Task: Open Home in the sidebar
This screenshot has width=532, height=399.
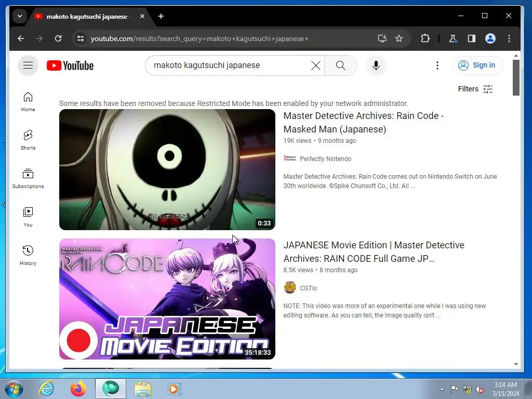Action: (x=28, y=102)
